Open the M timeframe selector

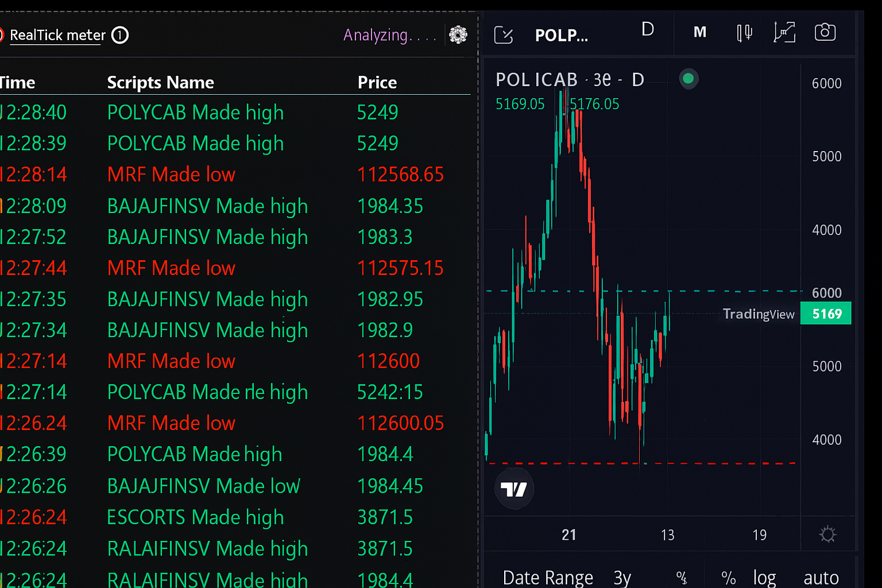[x=699, y=32]
